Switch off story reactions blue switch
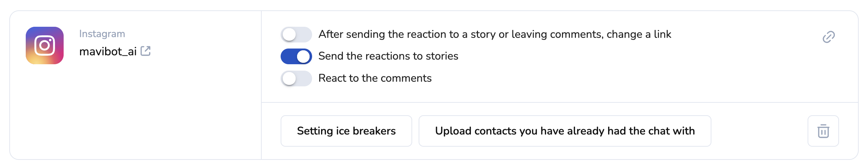The image size is (868, 162). pyautogui.click(x=296, y=56)
